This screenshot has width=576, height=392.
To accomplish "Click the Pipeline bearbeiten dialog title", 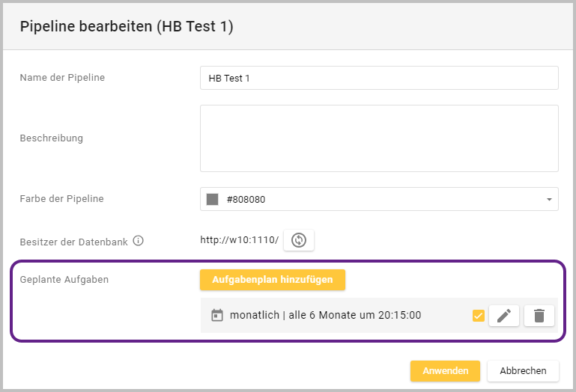I will tap(127, 27).
